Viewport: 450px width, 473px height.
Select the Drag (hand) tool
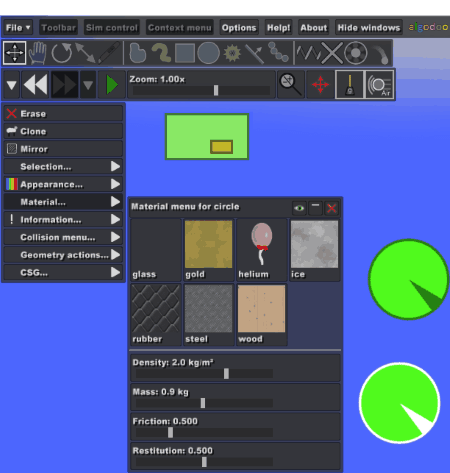tap(37, 53)
